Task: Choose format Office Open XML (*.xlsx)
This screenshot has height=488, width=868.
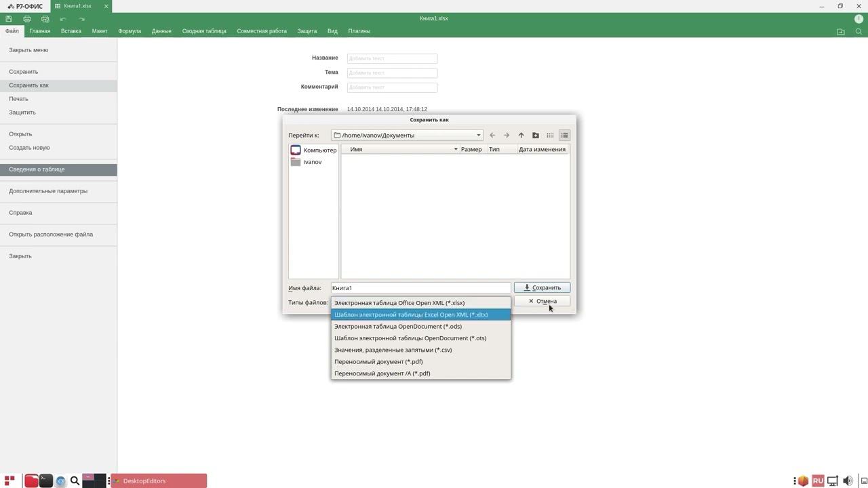Action: [x=420, y=303]
